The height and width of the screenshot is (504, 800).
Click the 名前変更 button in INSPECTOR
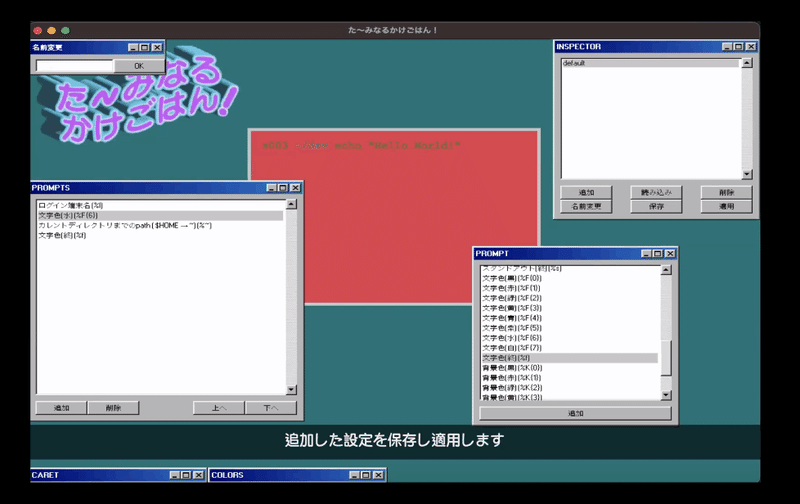[x=586, y=207]
